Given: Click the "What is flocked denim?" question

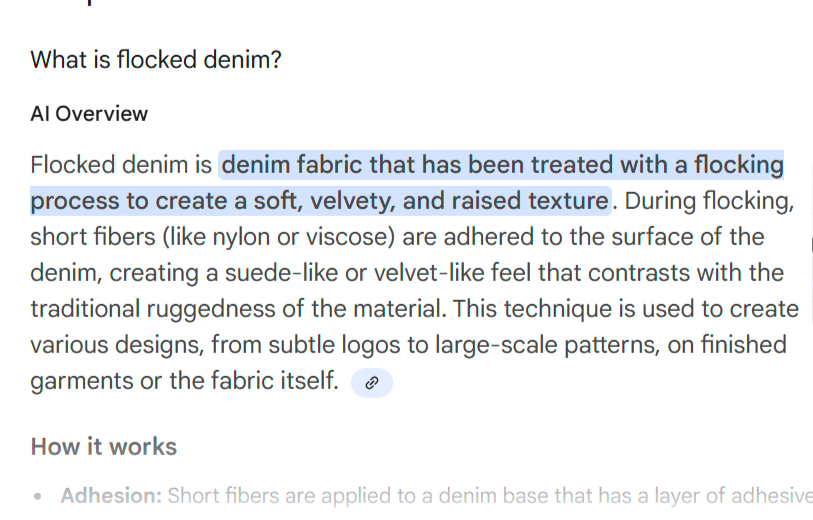Looking at the screenshot, I should point(156,60).
